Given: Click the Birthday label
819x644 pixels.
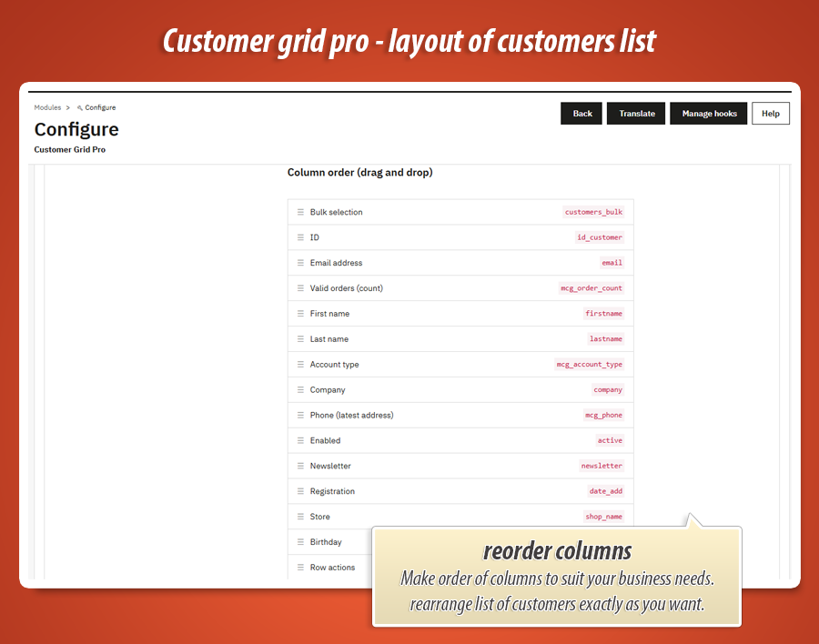Looking at the screenshot, I should pyautogui.click(x=326, y=542).
